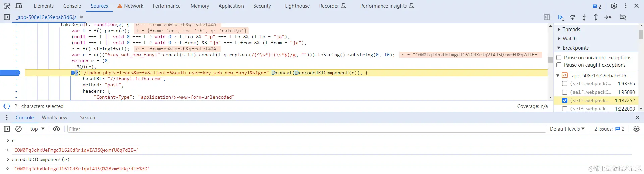Toggle device toolbar icon
Screen dimensions: 644x174
(19, 6)
